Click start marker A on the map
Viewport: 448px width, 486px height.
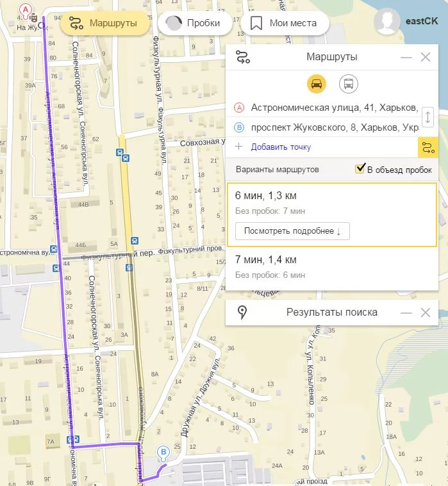click(x=26, y=10)
